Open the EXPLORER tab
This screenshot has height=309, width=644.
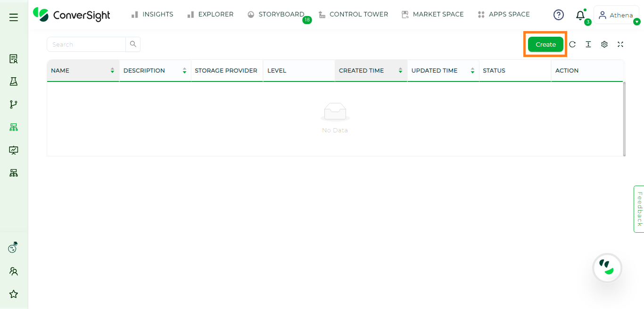click(x=210, y=15)
